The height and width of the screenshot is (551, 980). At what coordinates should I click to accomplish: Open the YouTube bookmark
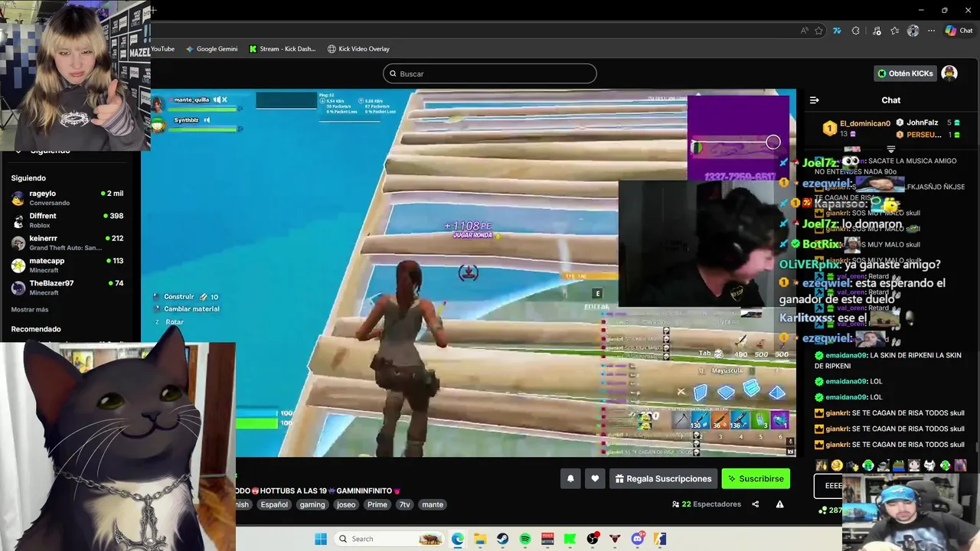[x=162, y=49]
